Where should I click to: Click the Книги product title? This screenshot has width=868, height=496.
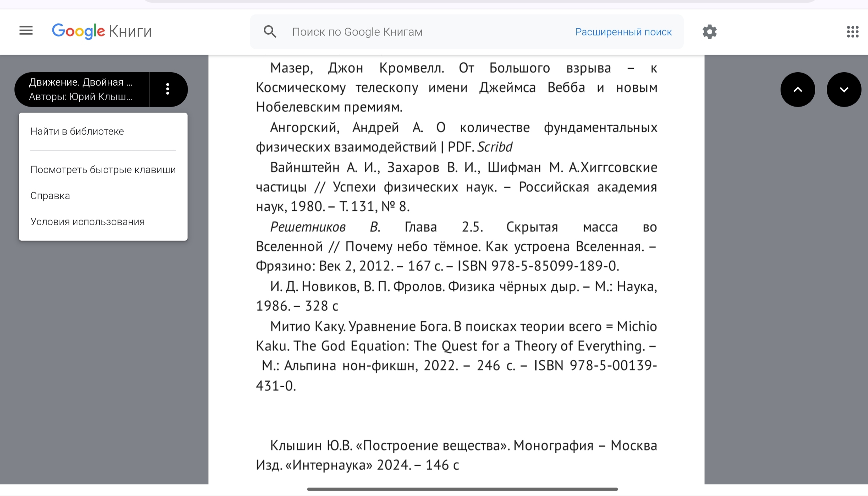[x=130, y=31]
